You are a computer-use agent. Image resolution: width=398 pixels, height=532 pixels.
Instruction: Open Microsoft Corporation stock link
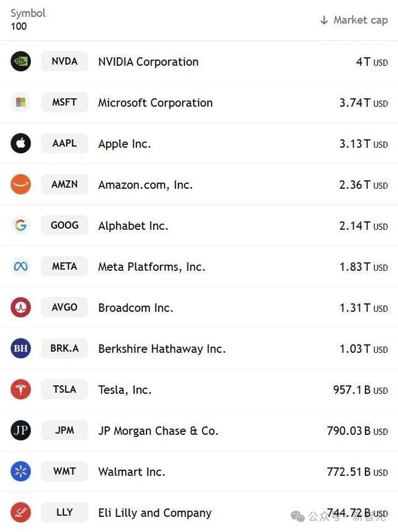pos(155,103)
